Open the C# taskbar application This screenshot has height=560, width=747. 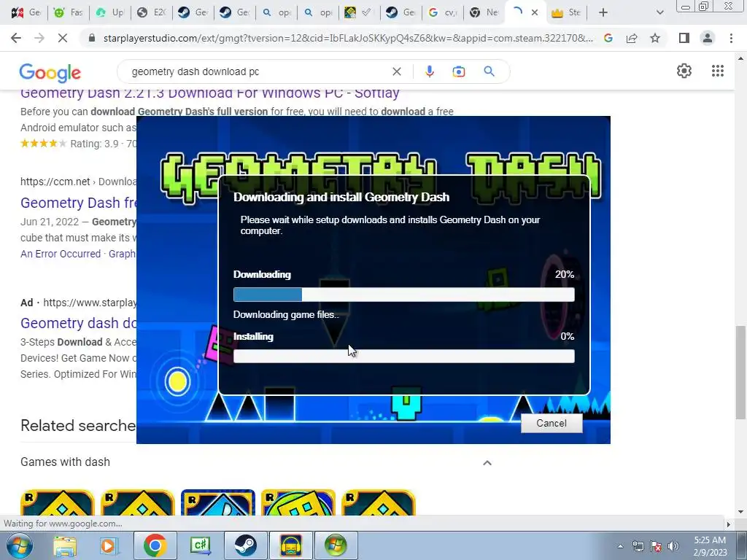coord(200,545)
